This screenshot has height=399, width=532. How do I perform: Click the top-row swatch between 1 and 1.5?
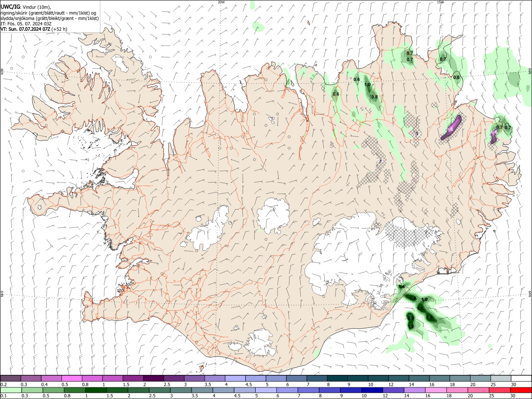112,379
